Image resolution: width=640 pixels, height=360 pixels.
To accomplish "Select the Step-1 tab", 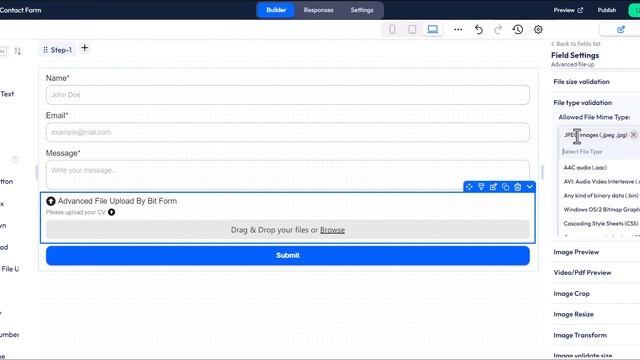I will click(x=57, y=50).
